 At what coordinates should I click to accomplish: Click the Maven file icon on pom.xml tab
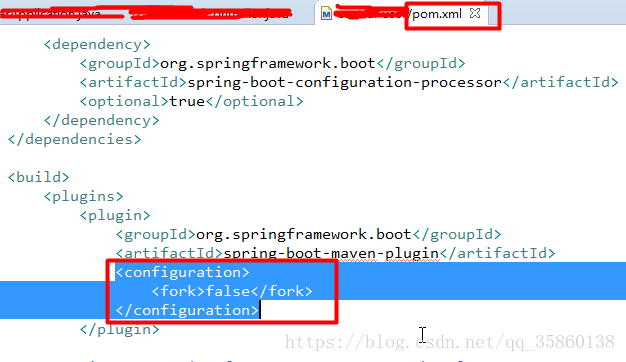point(326,14)
